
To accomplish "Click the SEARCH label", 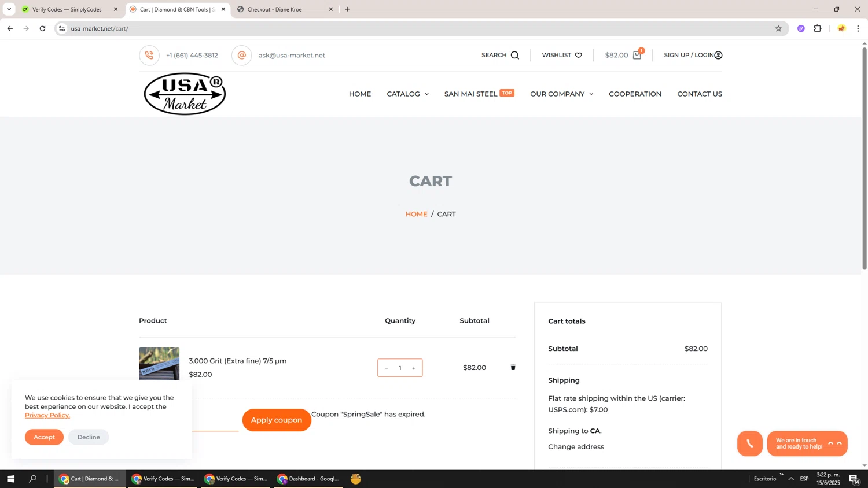I will click(494, 56).
